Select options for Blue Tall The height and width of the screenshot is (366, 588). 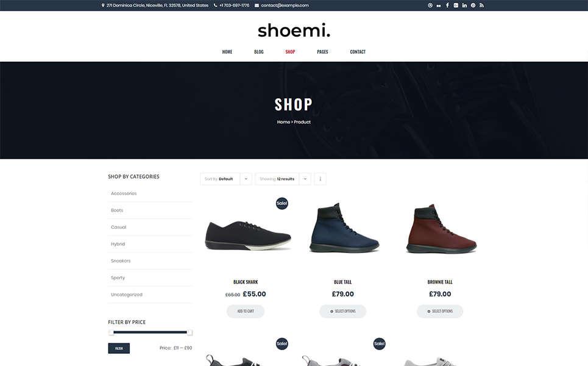(x=343, y=311)
